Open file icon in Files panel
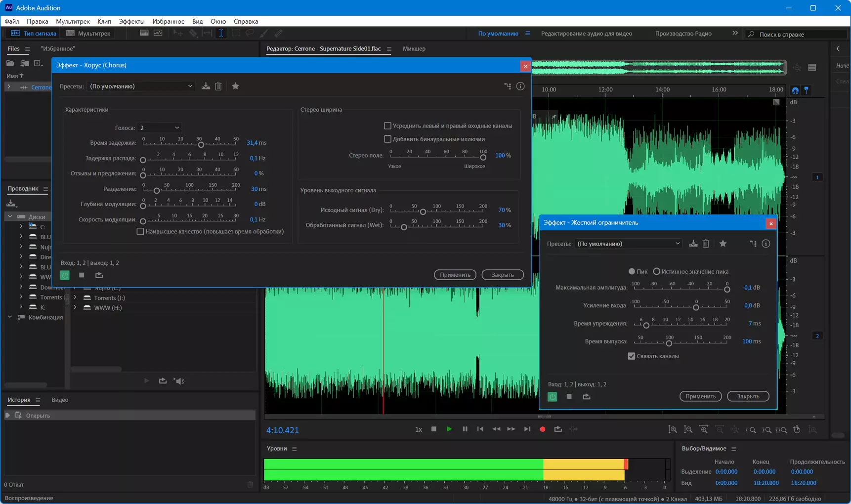The width and height of the screenshot is (851, 504). (x=10, y=63)
